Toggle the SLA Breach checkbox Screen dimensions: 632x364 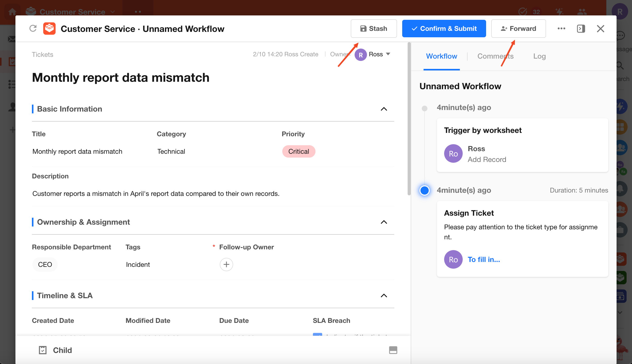tap(317, 335)
